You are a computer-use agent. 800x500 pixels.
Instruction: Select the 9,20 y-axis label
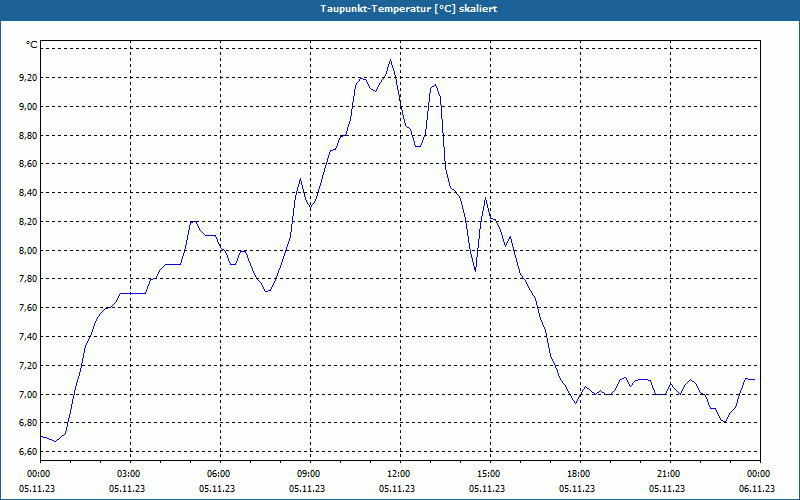28,78
